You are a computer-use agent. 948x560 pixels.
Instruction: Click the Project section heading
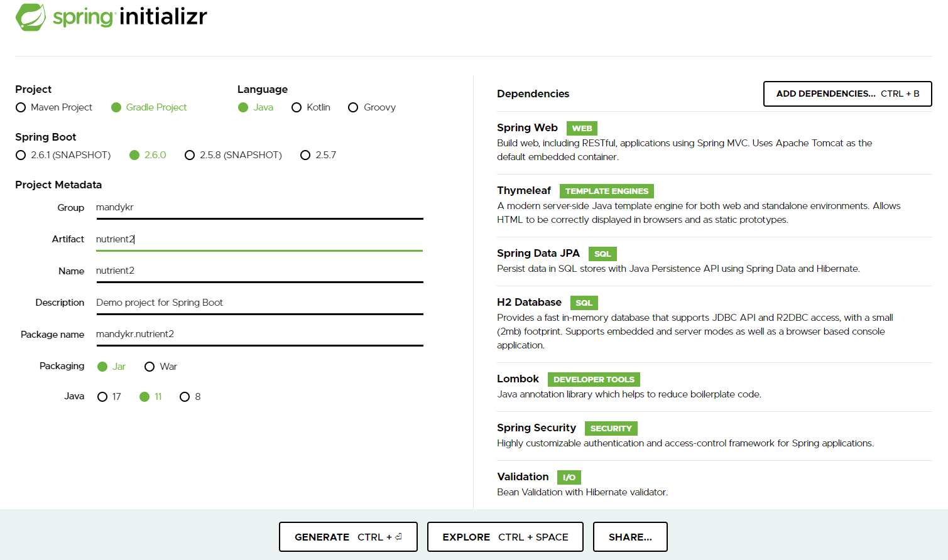(x=33, y=89)
